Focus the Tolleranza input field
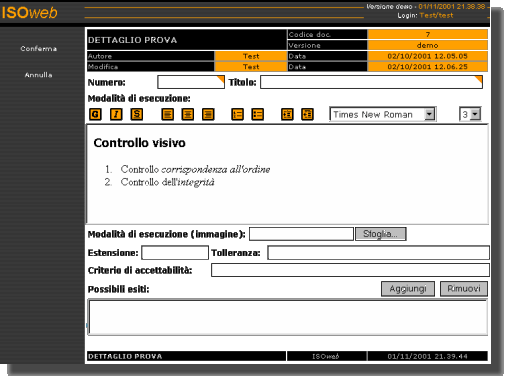Screen dimensions: 505x376 [x=378, y=253]
